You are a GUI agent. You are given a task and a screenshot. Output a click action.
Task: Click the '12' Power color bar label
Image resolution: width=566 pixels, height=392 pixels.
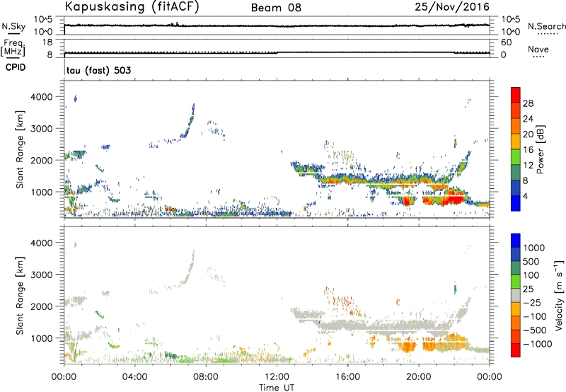click(x=528, y=166)
